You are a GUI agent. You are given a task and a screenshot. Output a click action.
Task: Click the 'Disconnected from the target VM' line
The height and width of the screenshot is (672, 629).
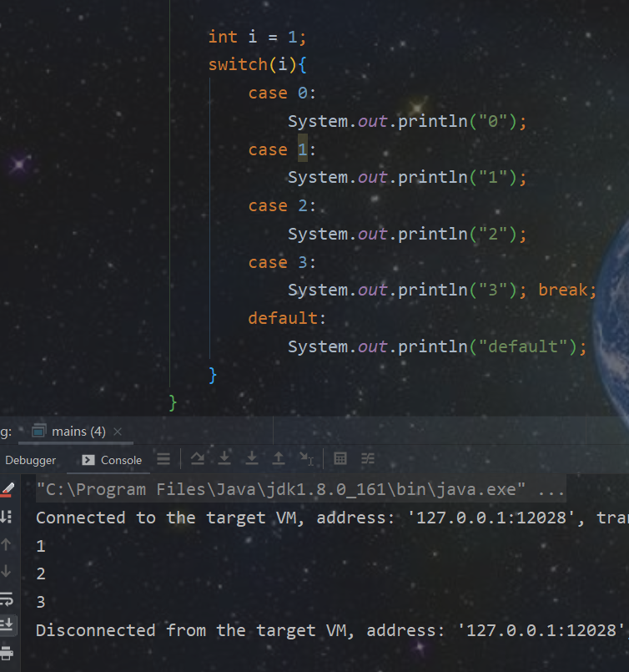pyautogui.click(x=332, y=630)
